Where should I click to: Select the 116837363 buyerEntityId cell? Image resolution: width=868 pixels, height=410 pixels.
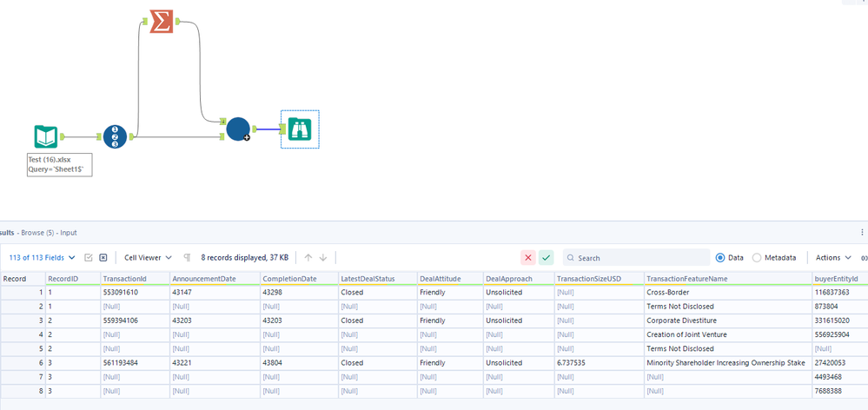[840, 292]
